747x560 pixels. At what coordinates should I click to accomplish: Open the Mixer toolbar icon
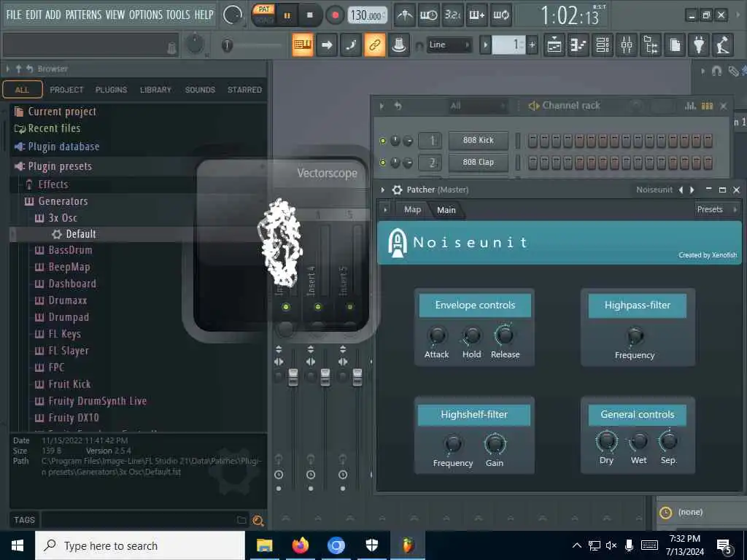(627, 45)
